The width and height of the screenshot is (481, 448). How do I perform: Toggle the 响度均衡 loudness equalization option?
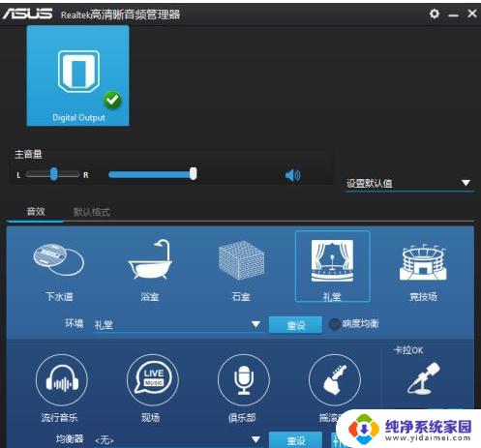pyautogui.click(x=334, y=324)
